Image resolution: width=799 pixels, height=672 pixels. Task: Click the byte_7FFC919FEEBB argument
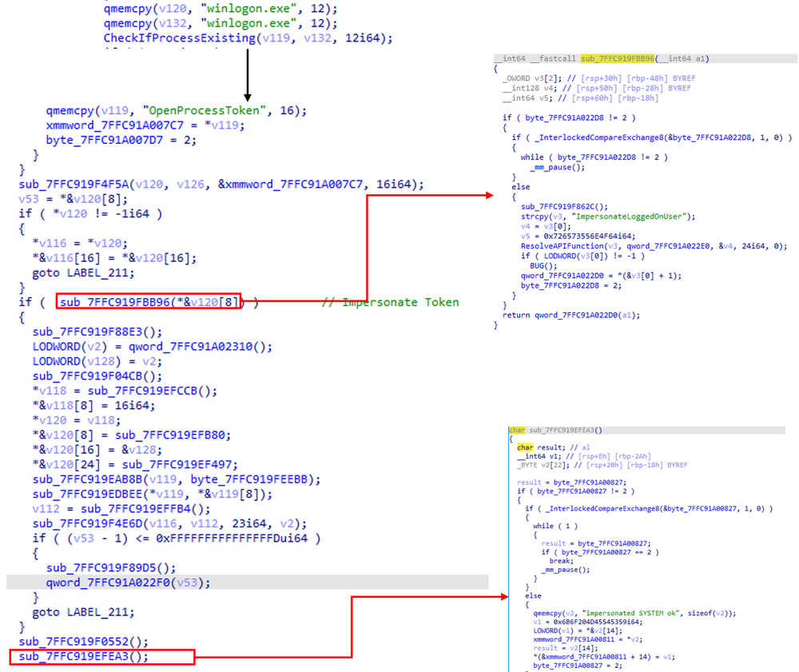(x=248, y=480)
